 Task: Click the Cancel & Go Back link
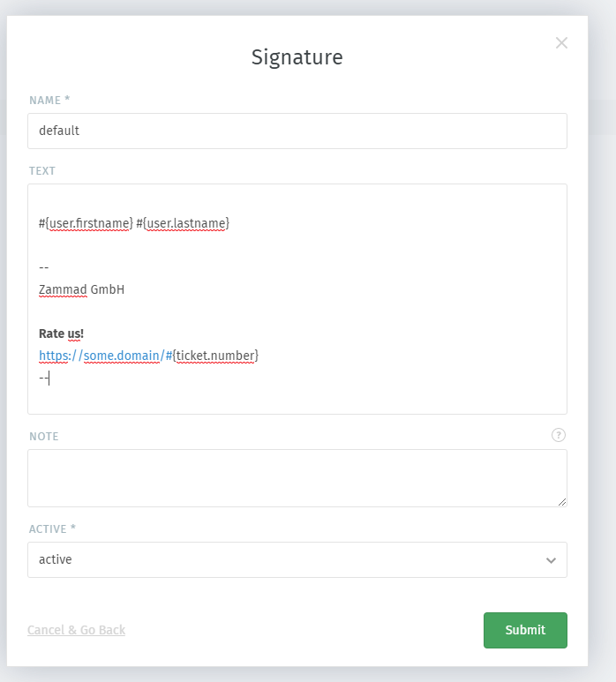tap(76, 630)
